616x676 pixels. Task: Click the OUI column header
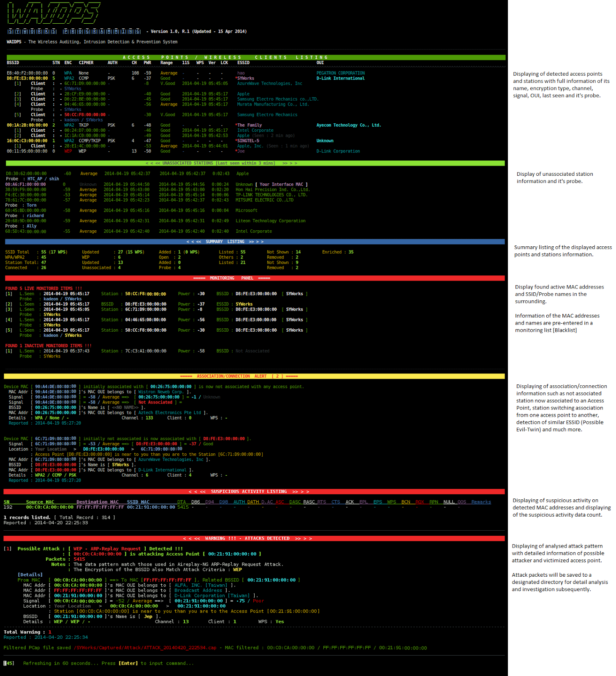(x=320, y=63)
